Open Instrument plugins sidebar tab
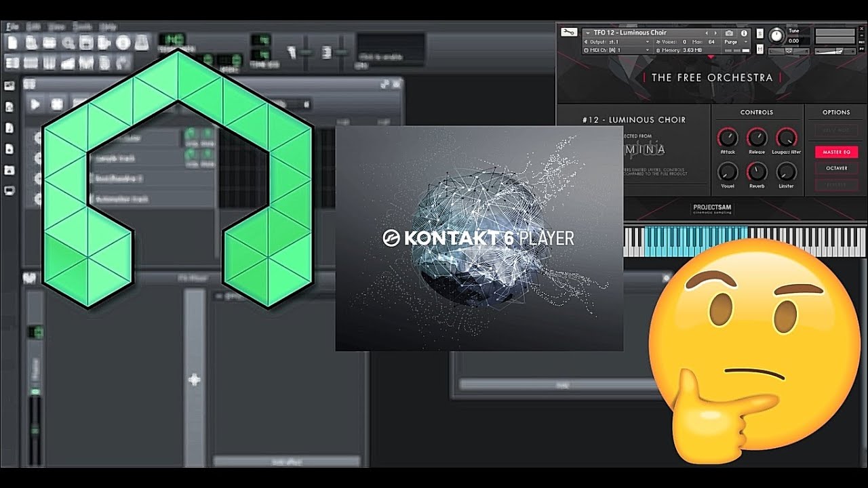This screenshot has height=488, width=868. pyautogui.click(x=9, y=86)
